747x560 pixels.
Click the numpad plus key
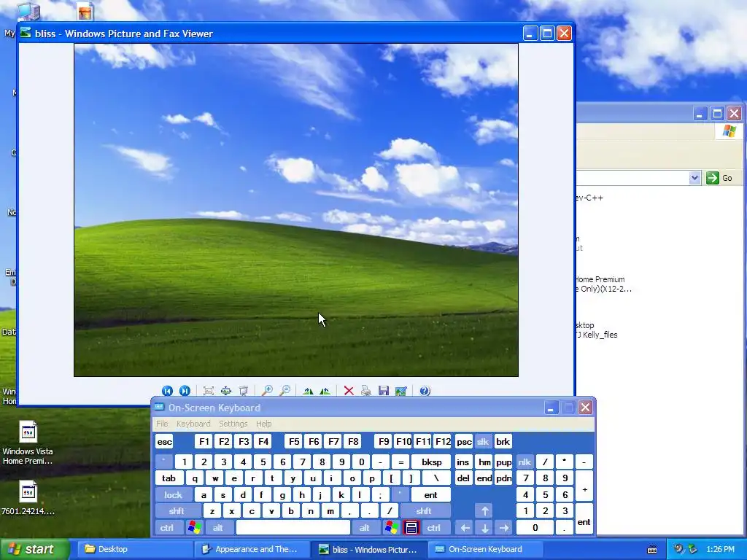584,486
